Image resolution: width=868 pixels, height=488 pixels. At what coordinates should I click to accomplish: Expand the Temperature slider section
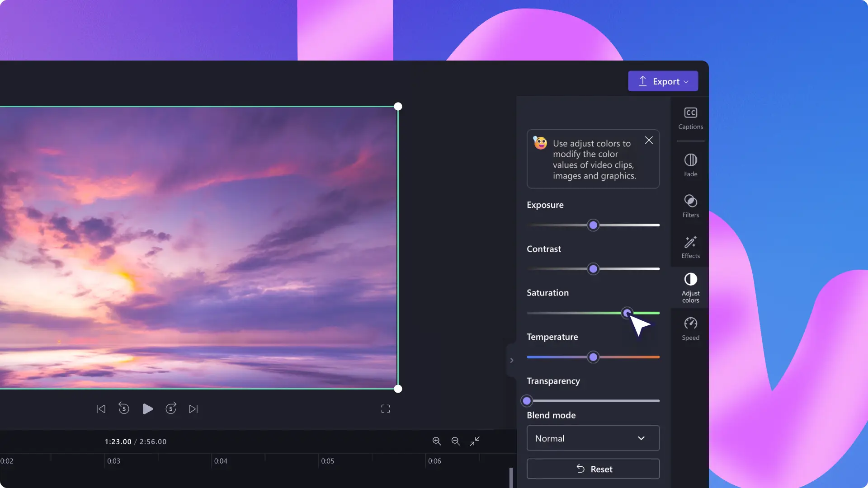click(x=511, y=360)
